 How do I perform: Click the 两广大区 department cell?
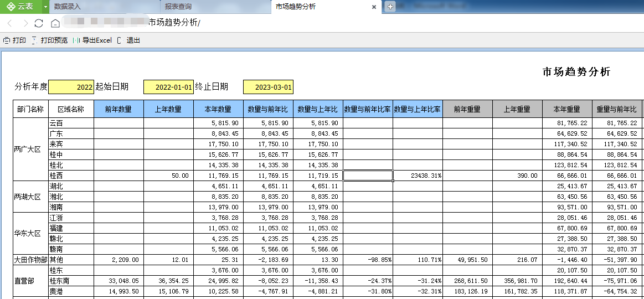pos(30,149)
